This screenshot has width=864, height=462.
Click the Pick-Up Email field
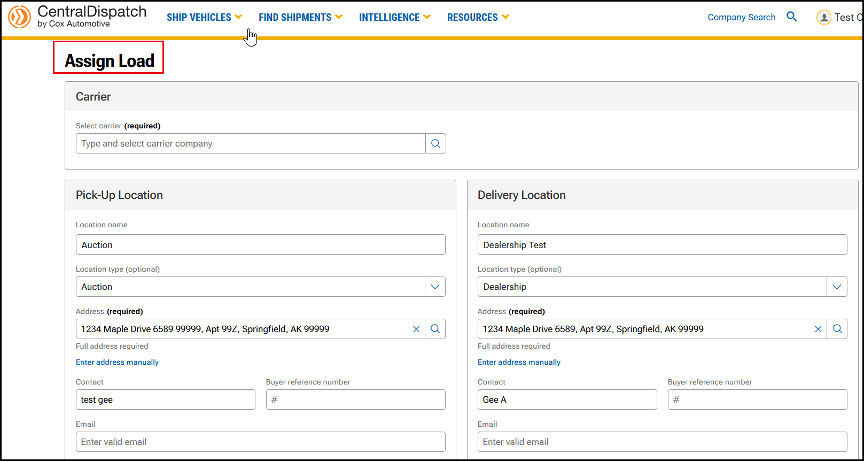point(261,442)
